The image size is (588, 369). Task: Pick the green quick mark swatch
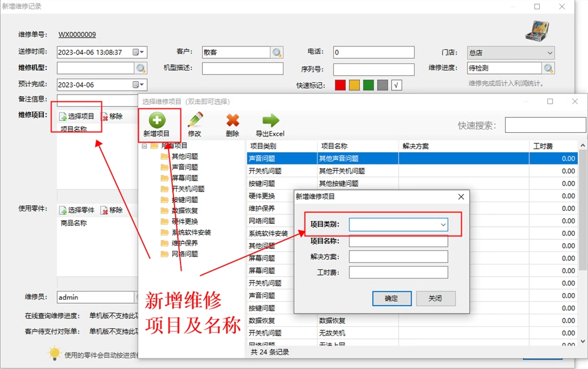[x=368, y=85]
